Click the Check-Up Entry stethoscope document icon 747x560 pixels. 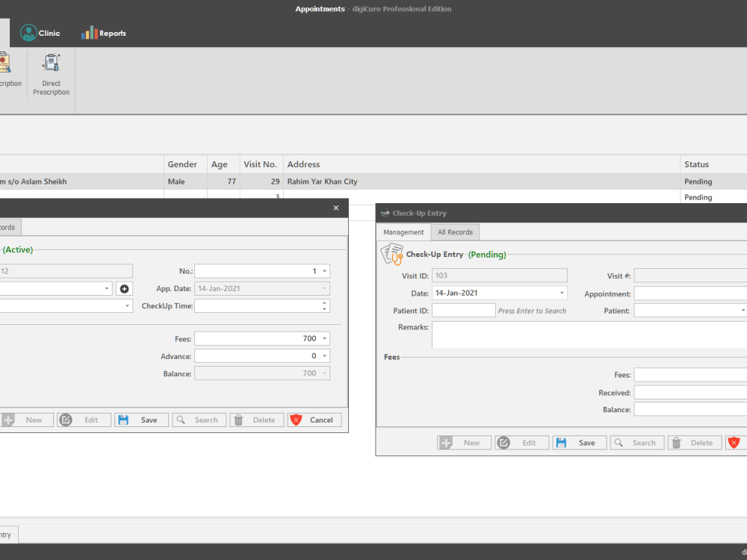[x=391, y=253]
